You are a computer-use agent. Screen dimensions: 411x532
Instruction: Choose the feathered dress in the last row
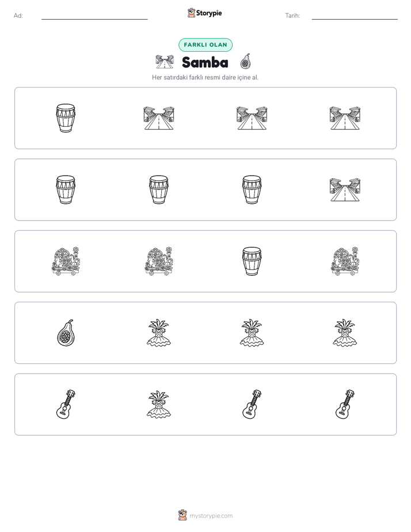point(159,404)
